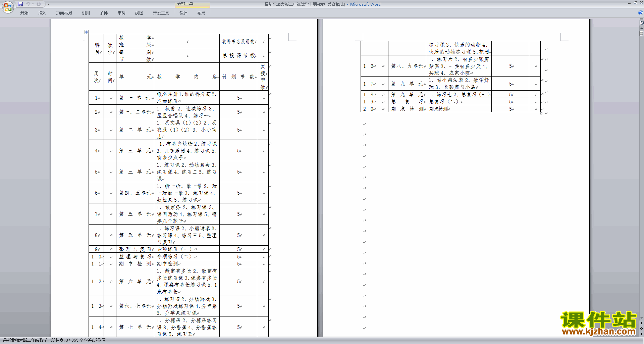Click the scrollbar down arrow
The height and width of the screenshot is (344, 644).
pos(641,318)
